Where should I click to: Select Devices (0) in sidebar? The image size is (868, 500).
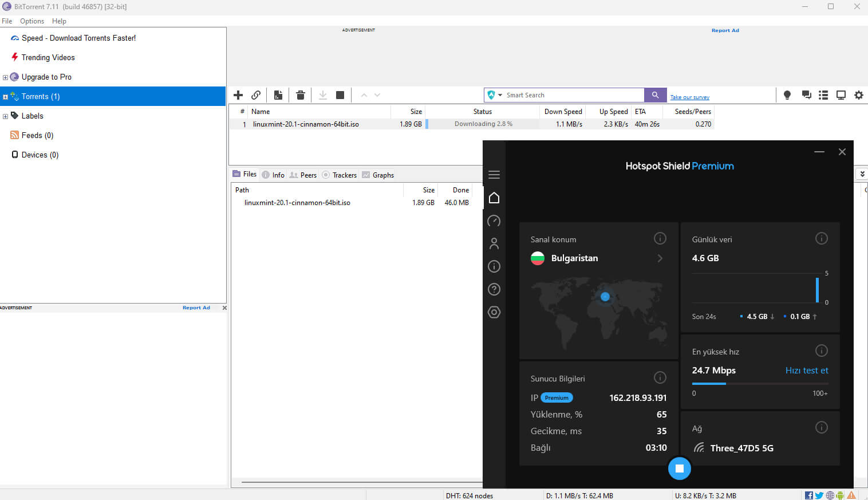click(x=40, y=155)
